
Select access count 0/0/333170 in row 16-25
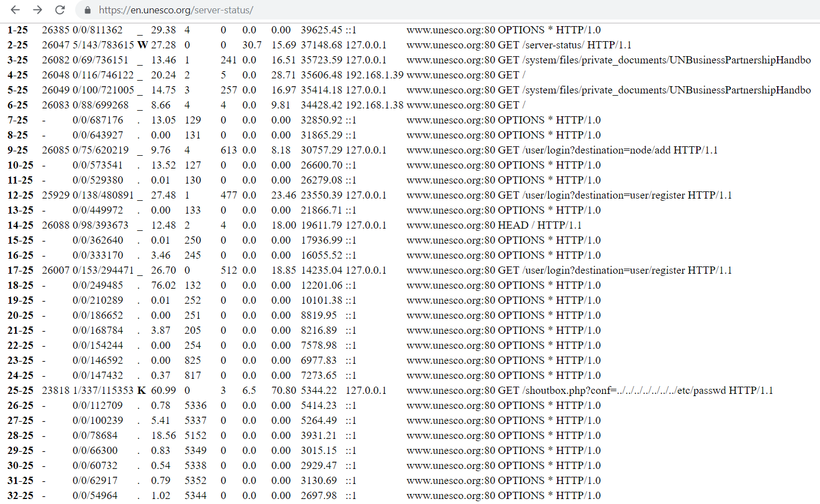97,255
